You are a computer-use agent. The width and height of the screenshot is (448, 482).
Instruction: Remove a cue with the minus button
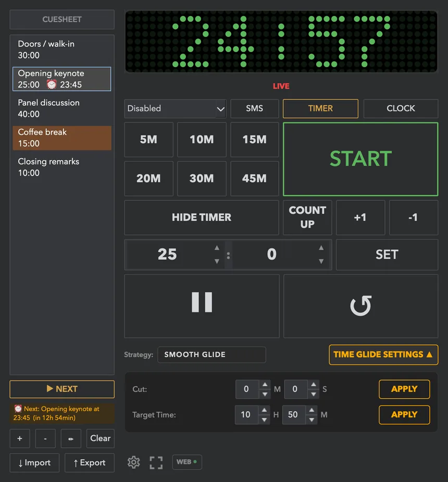[45, 438]
